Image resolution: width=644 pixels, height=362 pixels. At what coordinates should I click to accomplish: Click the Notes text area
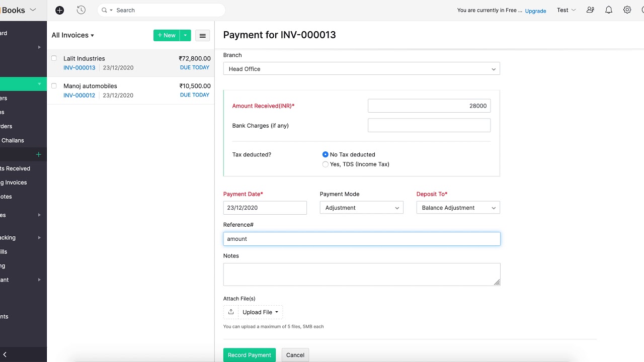click(x=361, y=275)
